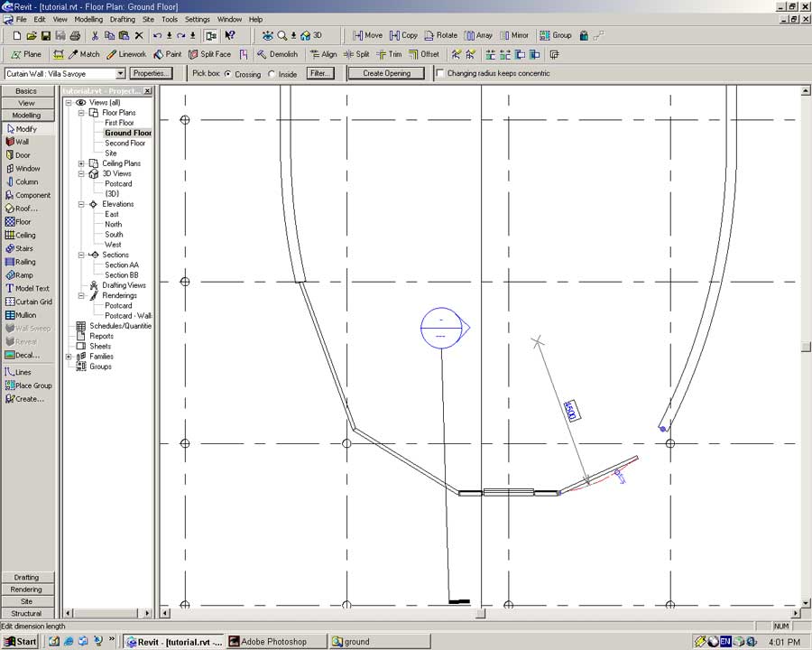This screenshot has height=650, width=812.
Task: Select the Paint bucket tool
Action: tap(167, 54)
